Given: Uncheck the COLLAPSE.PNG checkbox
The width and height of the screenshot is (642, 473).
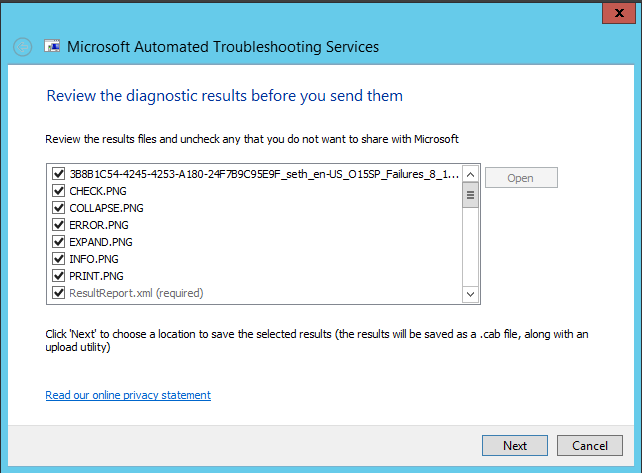Looking at the screenshot, I should point(59,208).
